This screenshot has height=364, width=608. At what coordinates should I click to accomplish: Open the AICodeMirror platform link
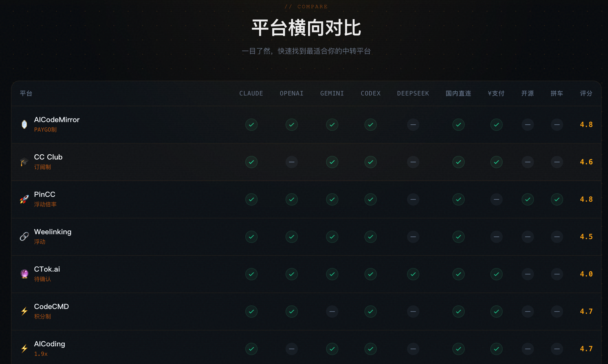point(57,120)
